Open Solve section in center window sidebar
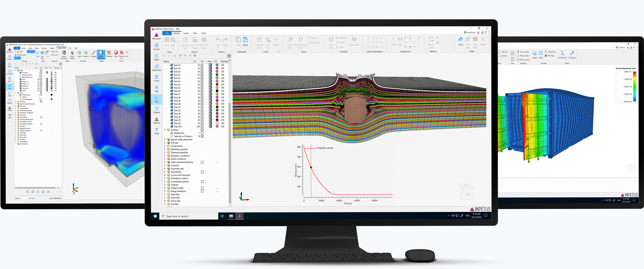This screenshot has height=269, width=644. pos(156,78)
